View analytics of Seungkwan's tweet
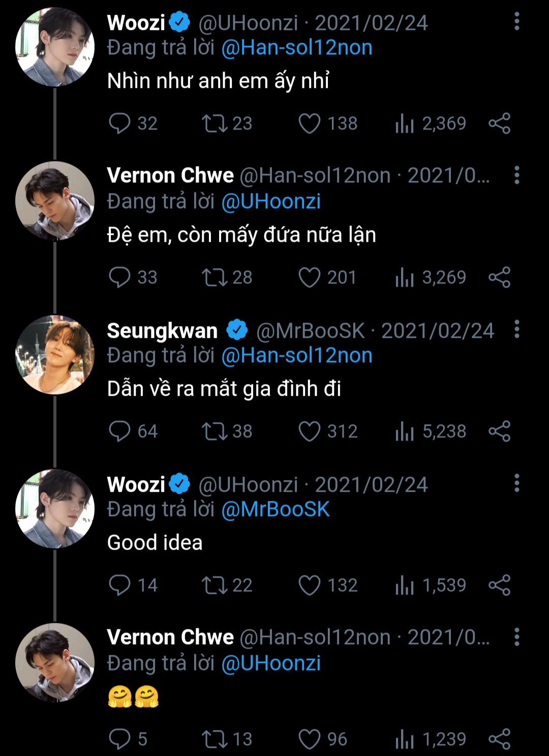Screen dimensions: 549x756 pyautogui.click(x=405, y=431)
